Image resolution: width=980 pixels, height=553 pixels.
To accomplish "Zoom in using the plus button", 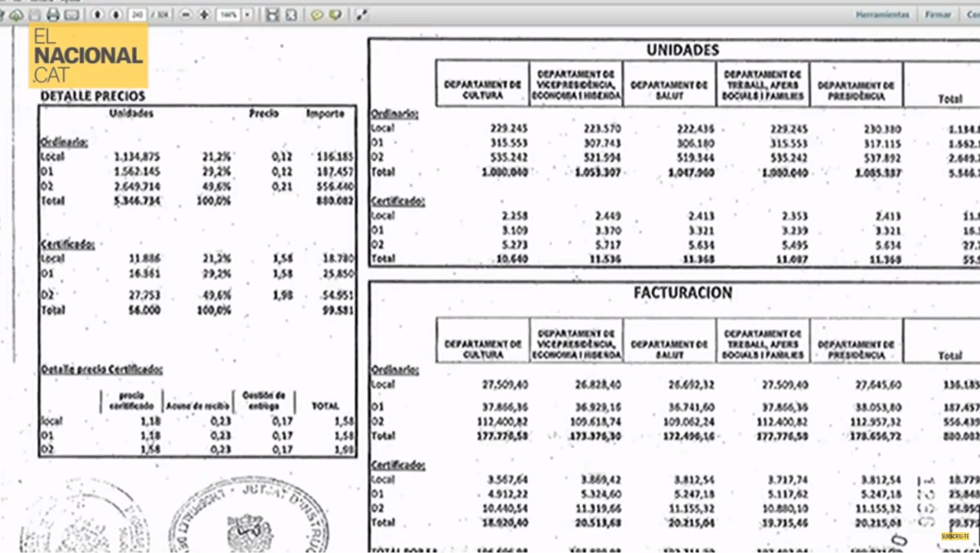I will (204, 15).
